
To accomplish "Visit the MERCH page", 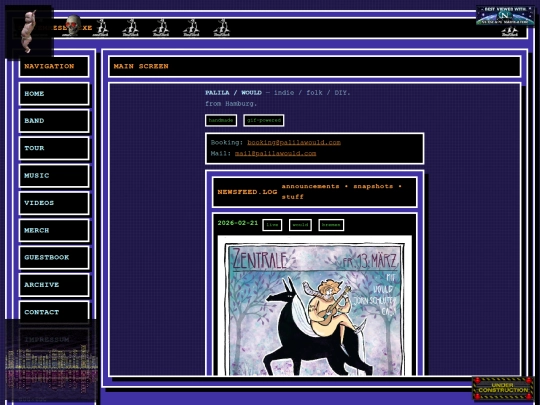I will [x=54, y=230].
